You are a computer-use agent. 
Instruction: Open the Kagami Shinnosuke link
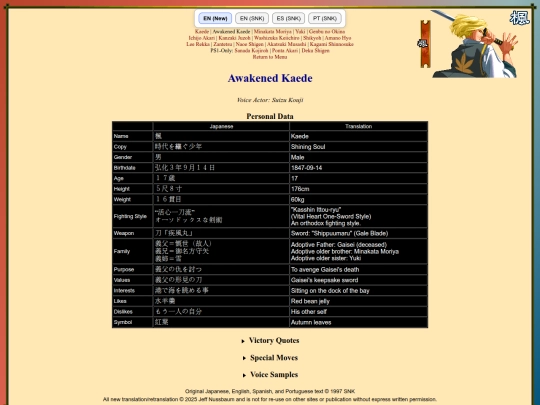(x=332, y=44)
